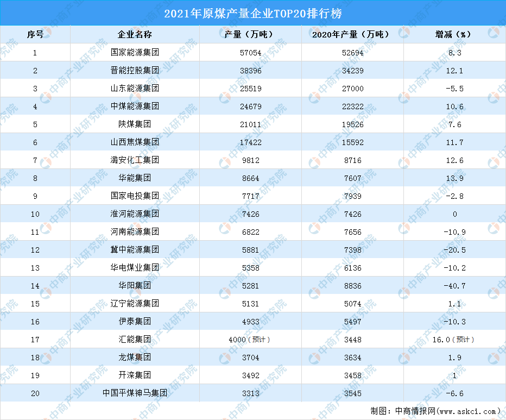Viewport: 506px width, 420px height.
Task: Click the company name '华阳集团'
Action: click(x=135, y=286)
